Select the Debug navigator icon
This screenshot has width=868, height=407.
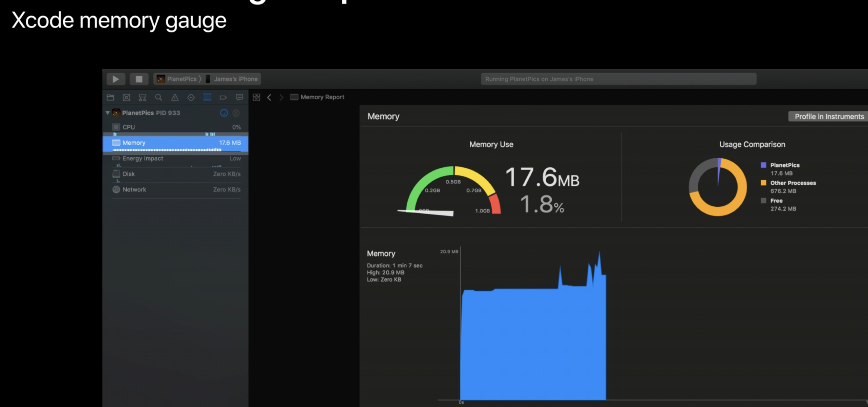point(207,97)
